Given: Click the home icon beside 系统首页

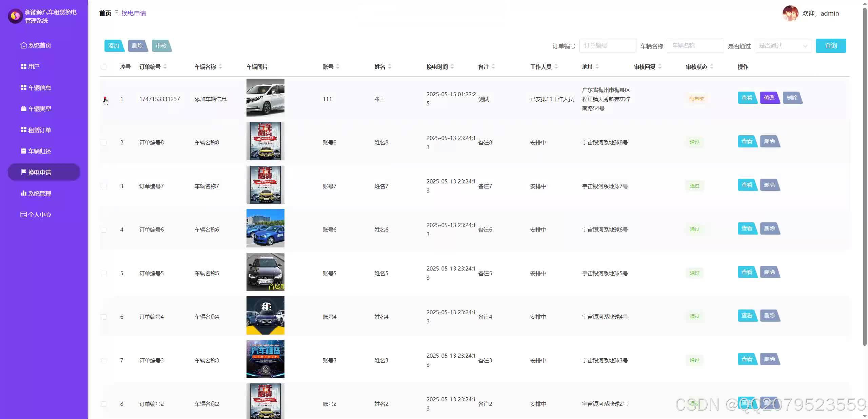Looking at the screenshot, I should point(23,45).
